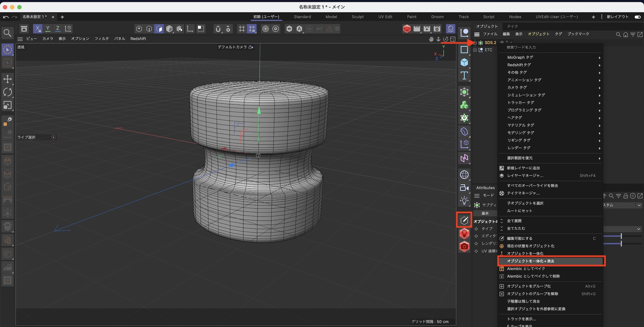Image resolution: width=644 pixels, height=327 pixels.
Task: Toggle the X axis lock
Action: (x=38, y=29)
